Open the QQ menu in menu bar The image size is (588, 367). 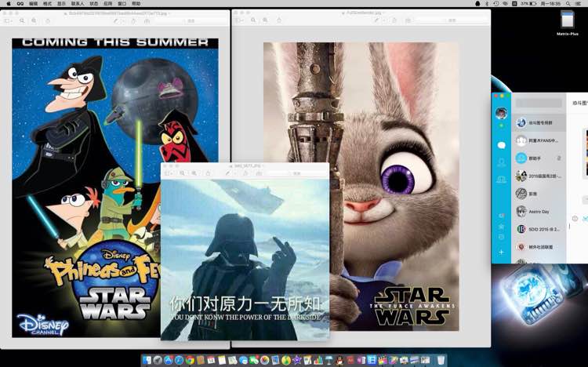click(x=20, y=3)
